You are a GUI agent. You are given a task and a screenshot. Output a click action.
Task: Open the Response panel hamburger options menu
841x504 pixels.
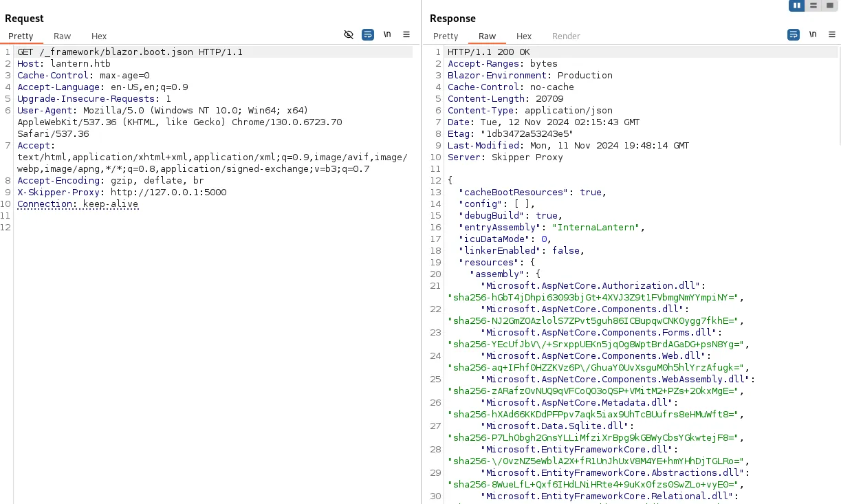tap(832, 34)
